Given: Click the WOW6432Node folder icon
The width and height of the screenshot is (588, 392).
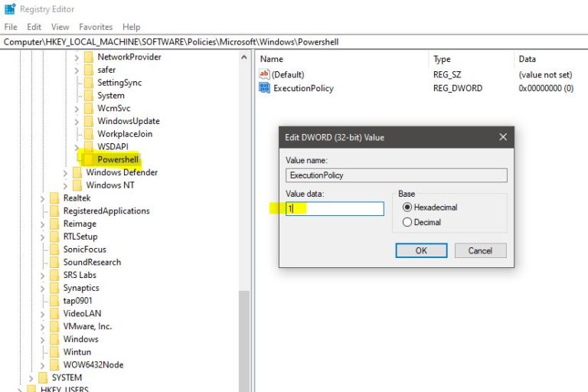Looking at the screenshot, I should [54, 364].
